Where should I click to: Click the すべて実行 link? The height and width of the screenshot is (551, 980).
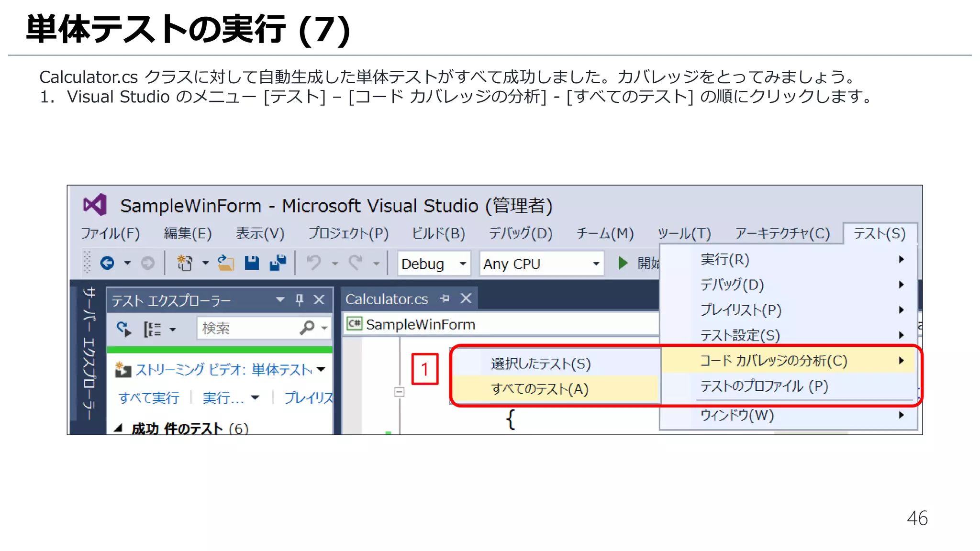point(149,397)
